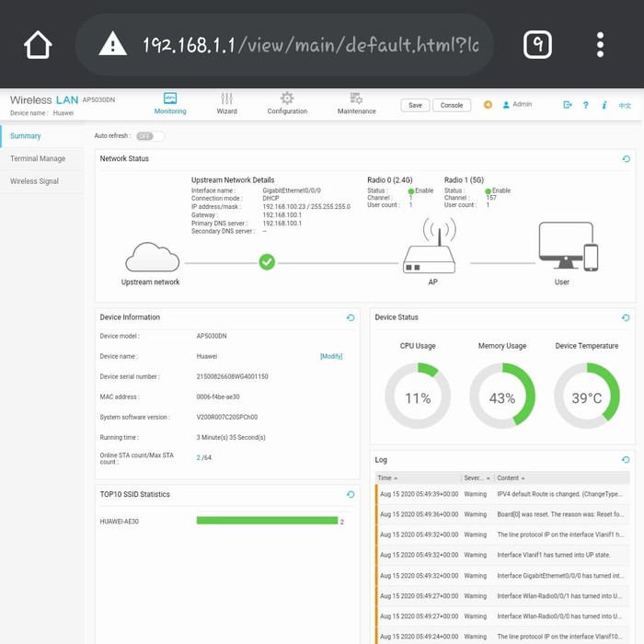Toggle the Auto refresh switch

(150, 136)
